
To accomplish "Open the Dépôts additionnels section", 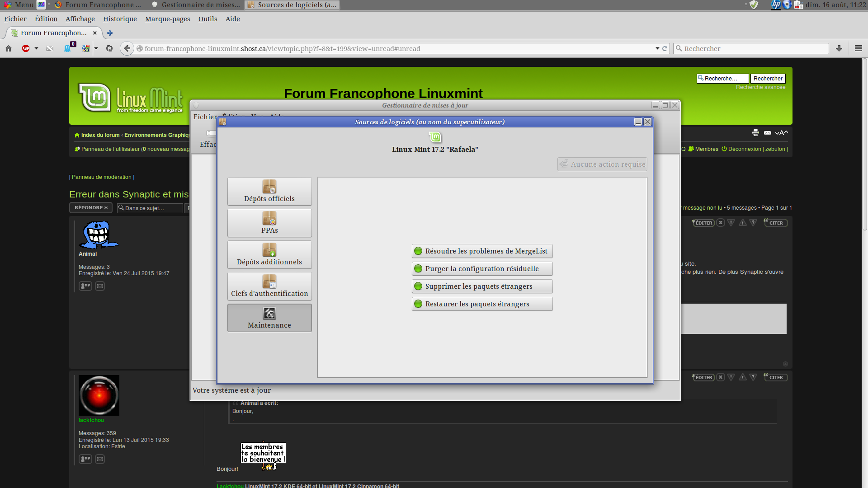I will pos(269,255).
